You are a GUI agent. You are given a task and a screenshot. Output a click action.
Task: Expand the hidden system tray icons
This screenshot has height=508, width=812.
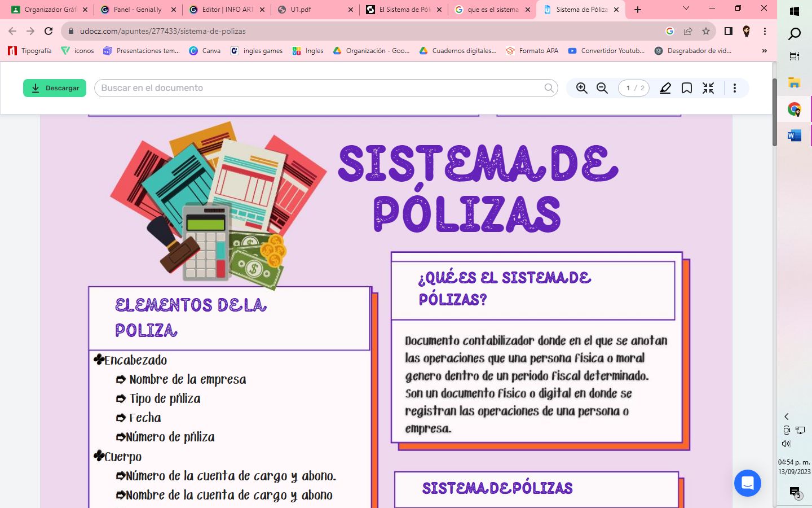coord(786,417)
